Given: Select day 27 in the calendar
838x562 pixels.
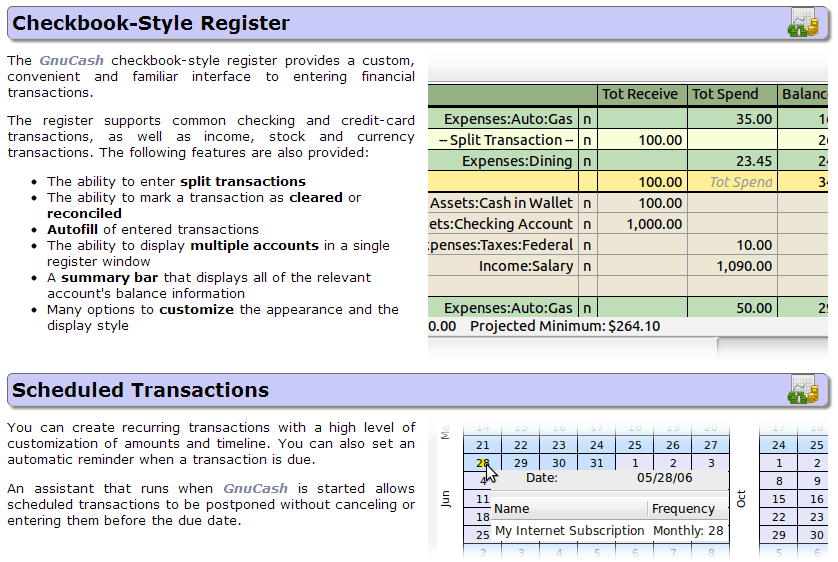Looking at the screenshot, I should (710, 444).
